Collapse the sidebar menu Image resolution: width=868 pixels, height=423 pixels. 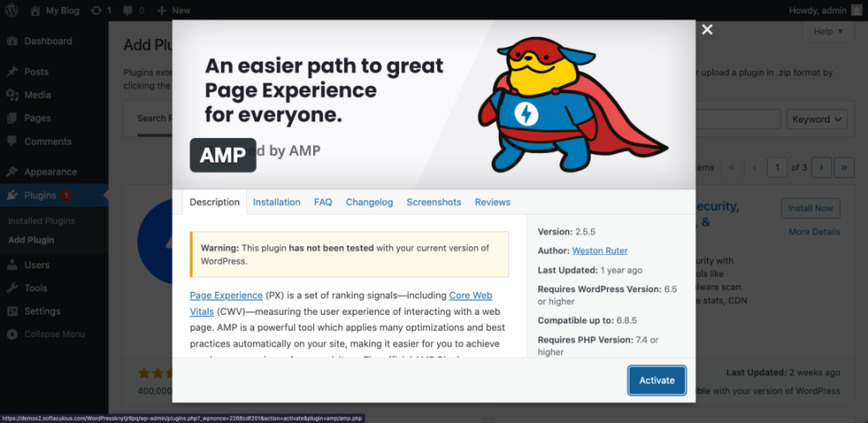point(54,334)
